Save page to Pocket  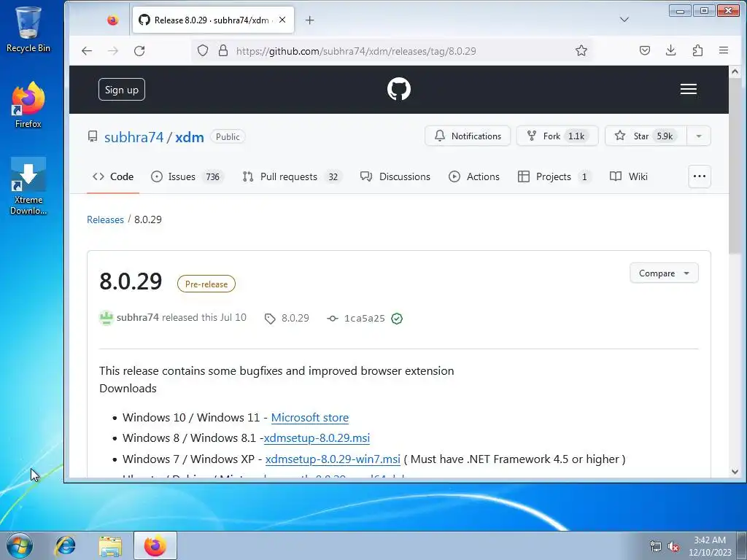pyautogui.click(x=645, y=50)
